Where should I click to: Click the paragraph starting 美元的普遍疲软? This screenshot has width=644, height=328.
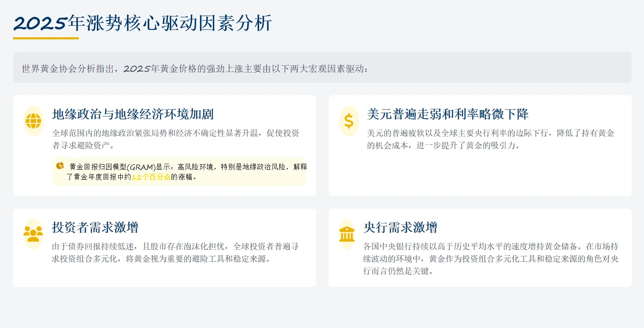pos(491,139)
